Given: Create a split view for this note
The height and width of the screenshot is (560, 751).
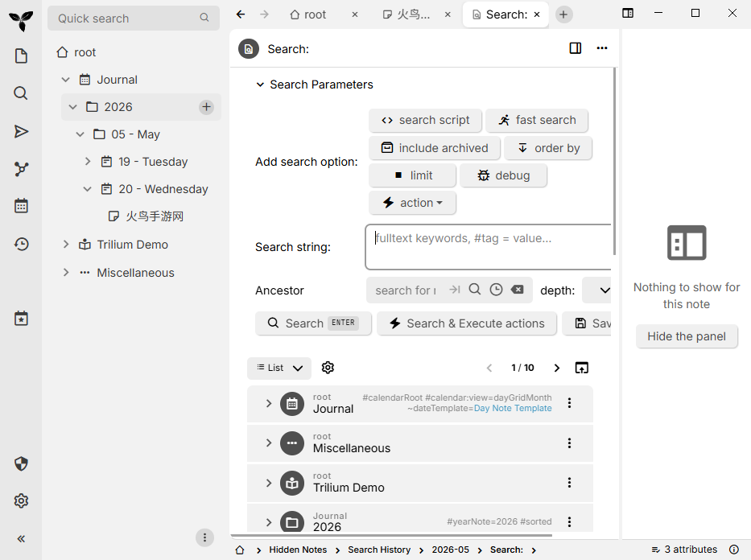Looking at the screenshot, I should (576, 47).
